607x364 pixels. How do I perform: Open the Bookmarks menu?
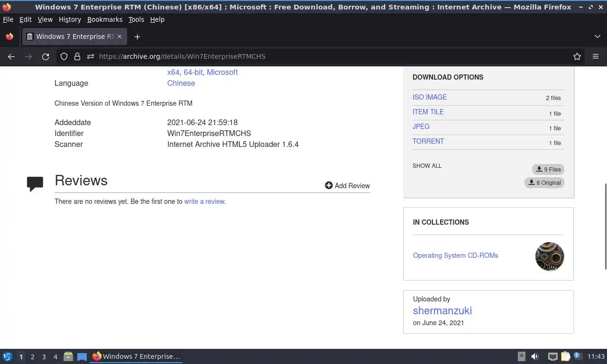[105, 19]
